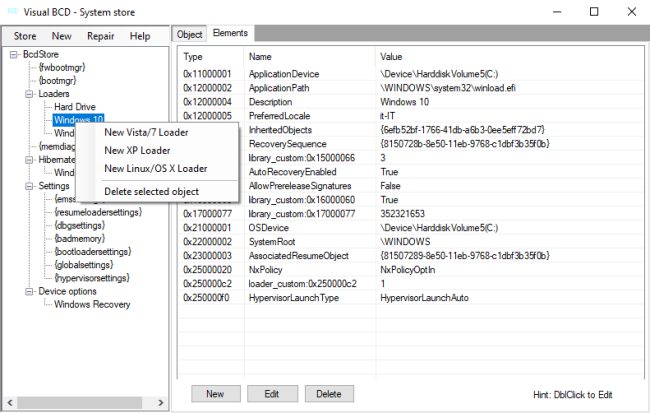Switch to the Object tab
Screen dimensions: 650x413
click(189, 34)
